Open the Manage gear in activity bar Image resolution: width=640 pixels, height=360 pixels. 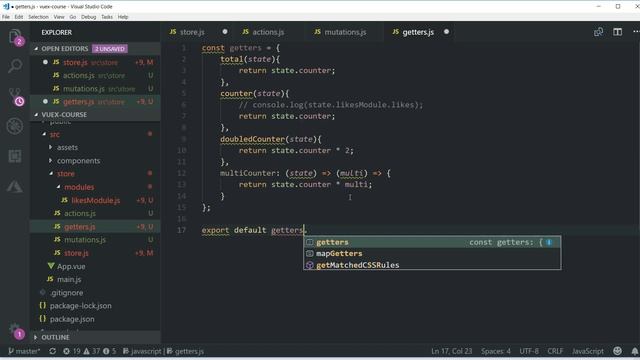(x=15, y=330)
